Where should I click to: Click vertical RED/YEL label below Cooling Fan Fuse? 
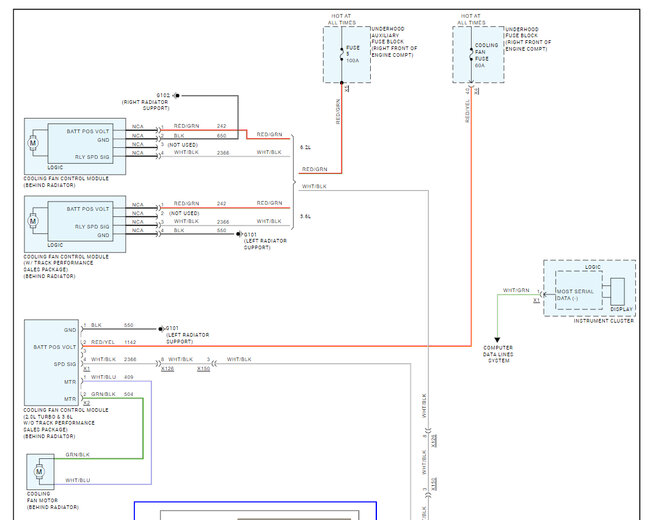coord(467,111)
